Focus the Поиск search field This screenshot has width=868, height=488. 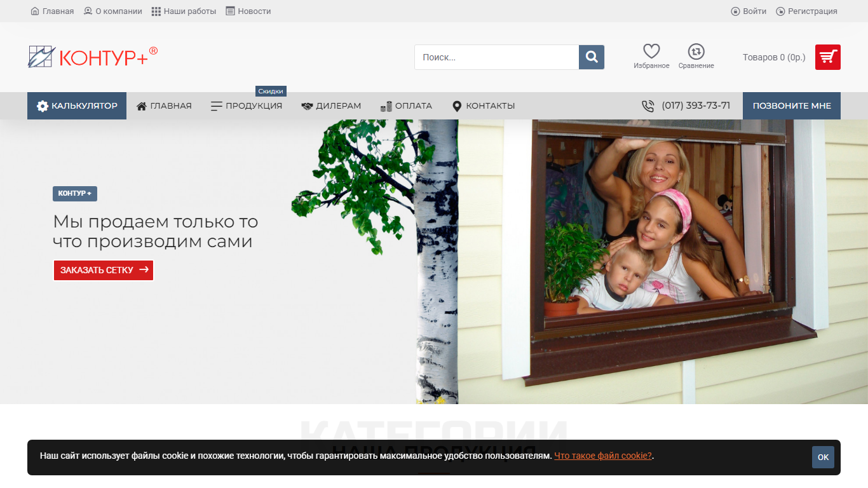coord(496,57)
